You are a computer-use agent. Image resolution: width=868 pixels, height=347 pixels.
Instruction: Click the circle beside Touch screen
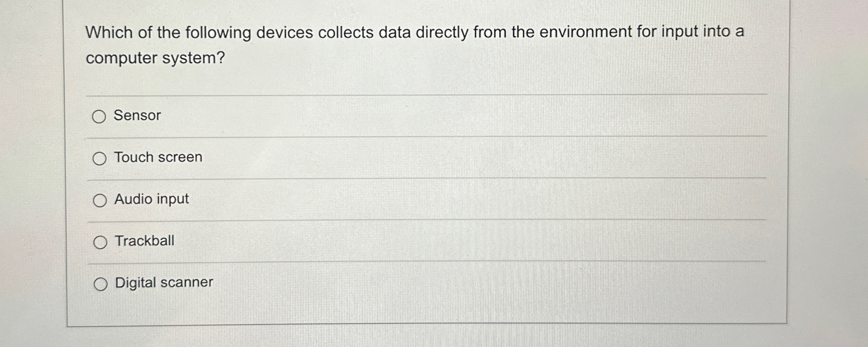click(x=100, y=158)
